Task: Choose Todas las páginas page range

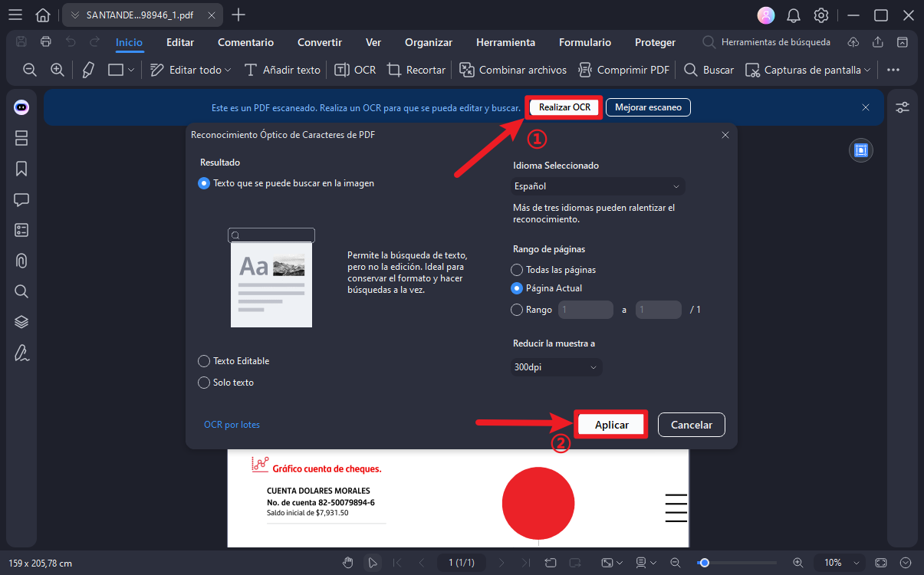Action: pos(518,269)
